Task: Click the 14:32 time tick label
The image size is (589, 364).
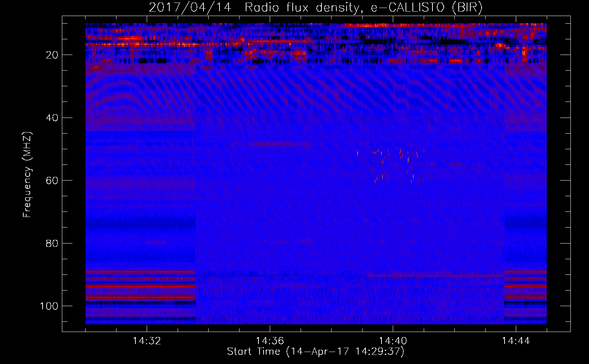Action: (x=147, y=341)
